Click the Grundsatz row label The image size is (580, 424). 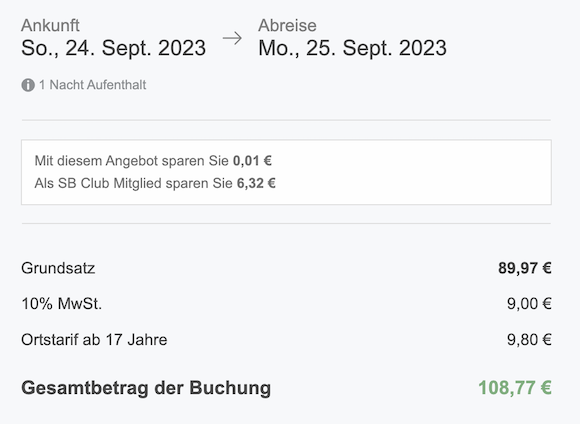[58, 268]
